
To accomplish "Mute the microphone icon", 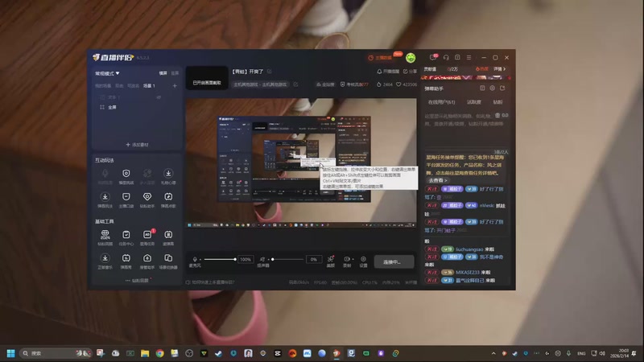I will coord(195,259).
